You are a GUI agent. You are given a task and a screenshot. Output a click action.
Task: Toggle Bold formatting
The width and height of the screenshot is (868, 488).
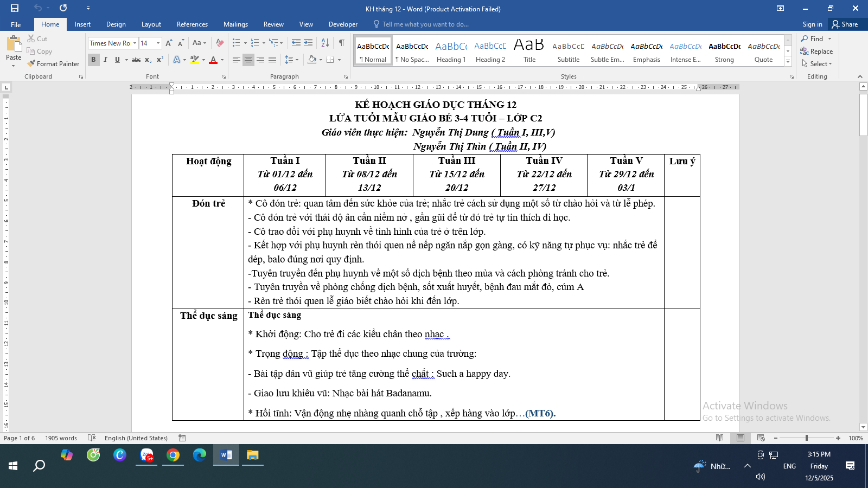pos(93,60)
